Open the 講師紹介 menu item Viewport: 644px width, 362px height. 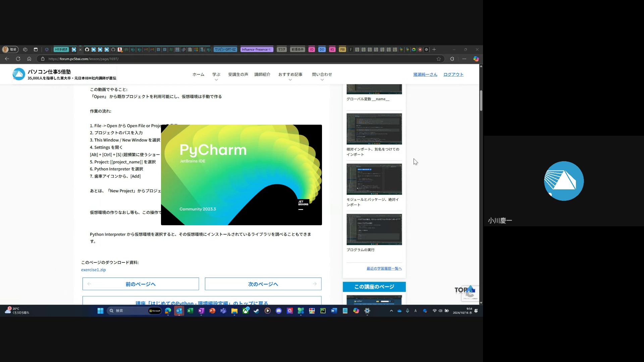[x=262, y=74]
